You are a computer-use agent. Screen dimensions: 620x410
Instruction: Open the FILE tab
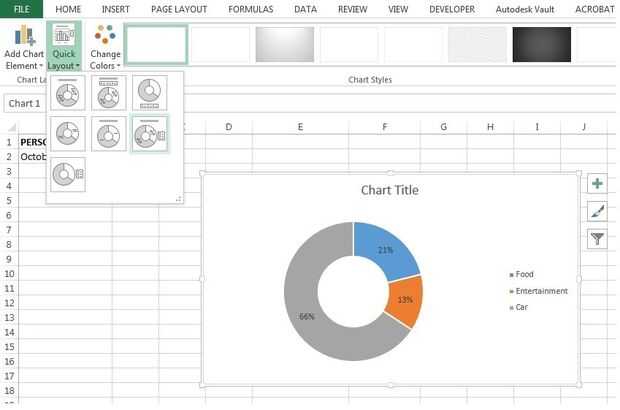pyautogui.click(x=21, y=9)
